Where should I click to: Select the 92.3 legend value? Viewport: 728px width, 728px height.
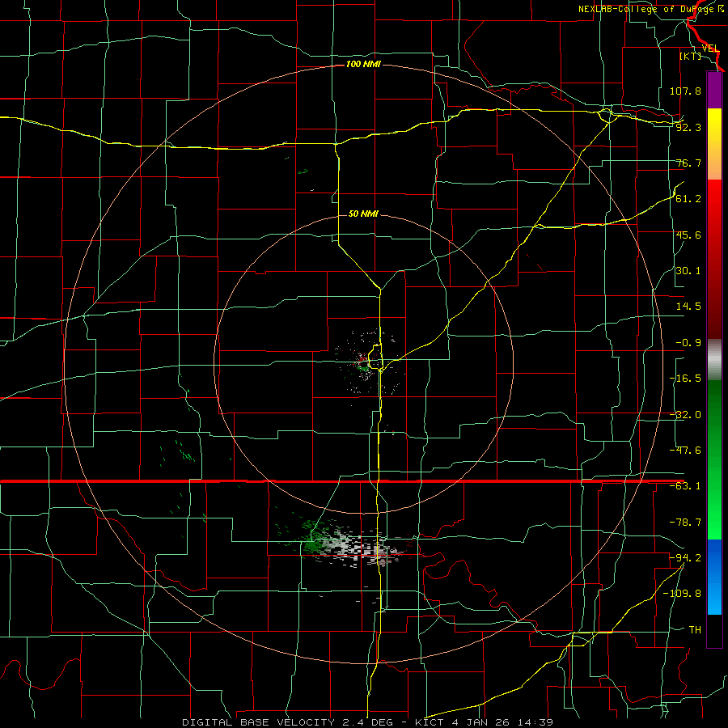[688, 127]
